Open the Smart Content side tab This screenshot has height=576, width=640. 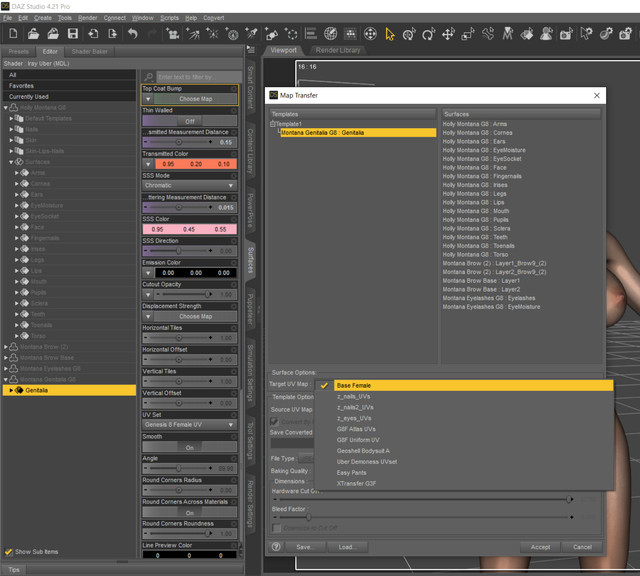pos(250,87)
